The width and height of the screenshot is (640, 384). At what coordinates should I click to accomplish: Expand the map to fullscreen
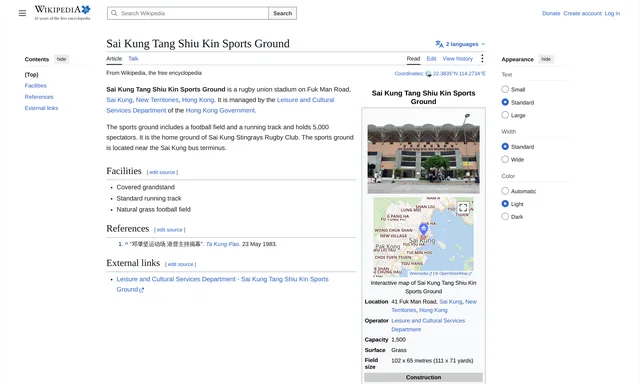coord(463,208)
